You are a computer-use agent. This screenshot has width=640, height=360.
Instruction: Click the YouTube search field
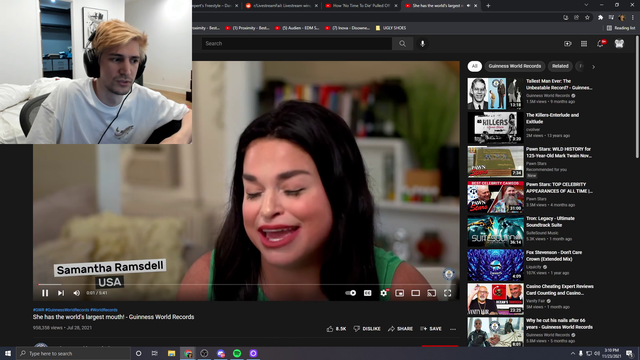coord(297,43)
